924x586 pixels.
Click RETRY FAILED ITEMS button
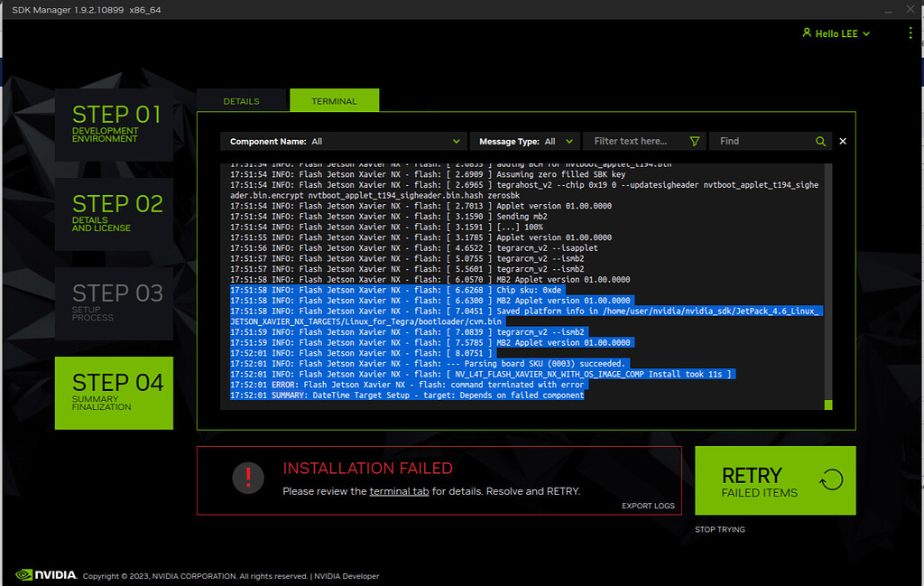(x=774, y=480)
